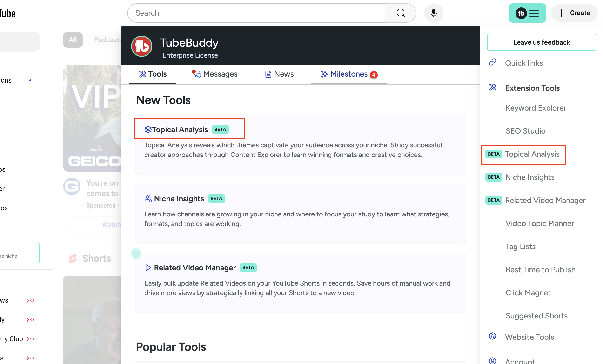
Task: Click the Account profile icon
Action: click(492, 361)
